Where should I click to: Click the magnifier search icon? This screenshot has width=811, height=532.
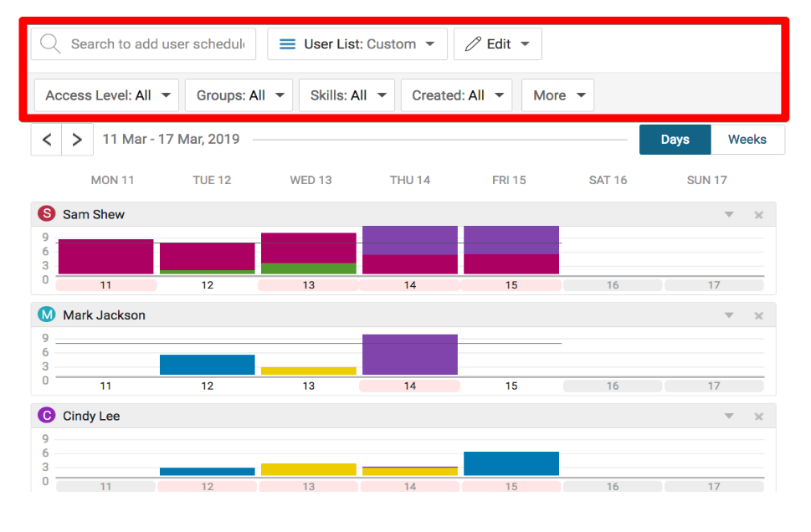(50, 44)
